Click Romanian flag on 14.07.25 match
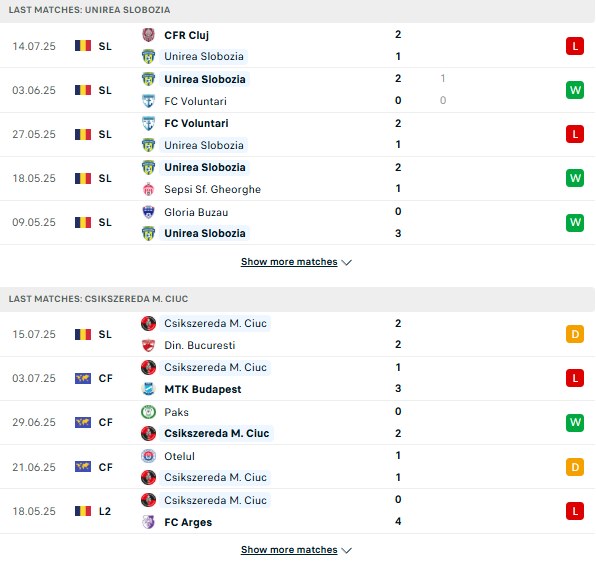The image size is (596, 562). point(83,46)
